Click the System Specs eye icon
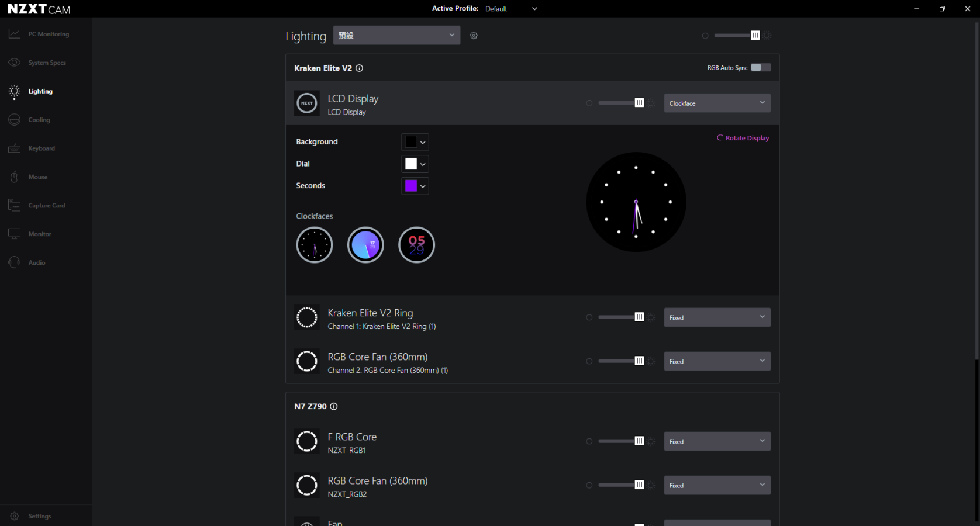 (15, 63)
